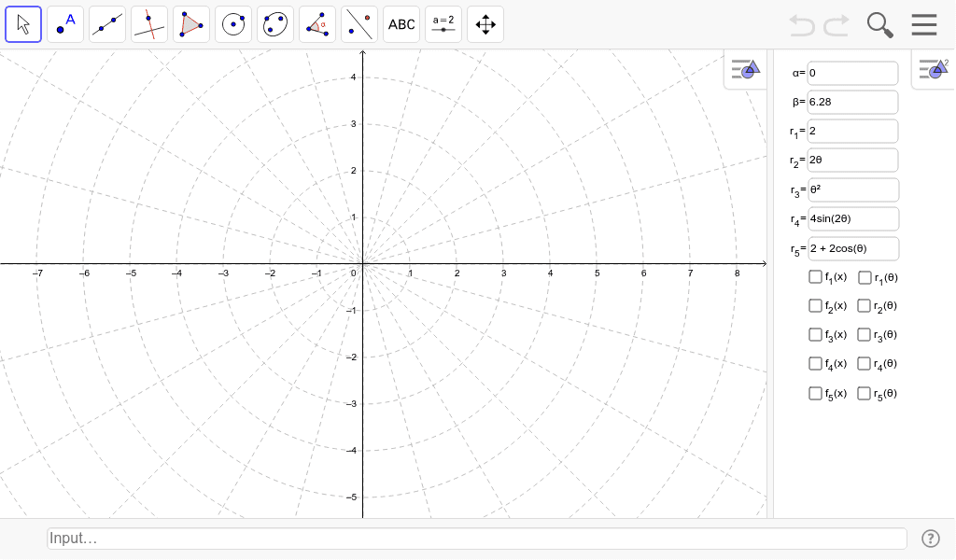Check the r4(θ) checkbox
Image resolution: width=956 pixels, height=560 pixels.
point(864,364)
